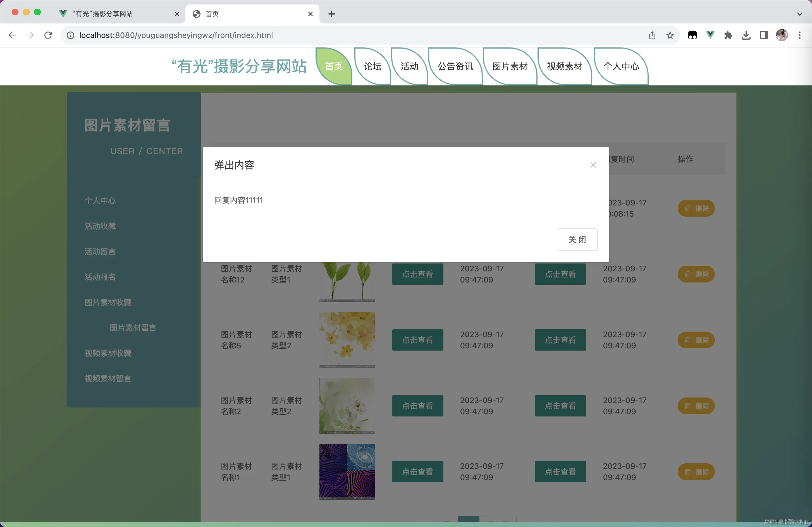Toggle the dark mode extension icon
Screen dimensions: 812x527
click(x=692, y=35)
